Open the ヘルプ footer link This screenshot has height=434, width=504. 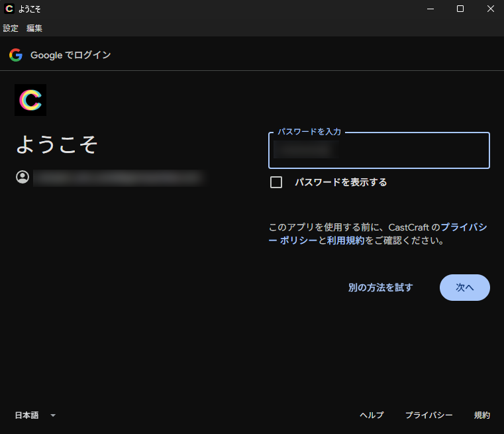tap(372, 415)
